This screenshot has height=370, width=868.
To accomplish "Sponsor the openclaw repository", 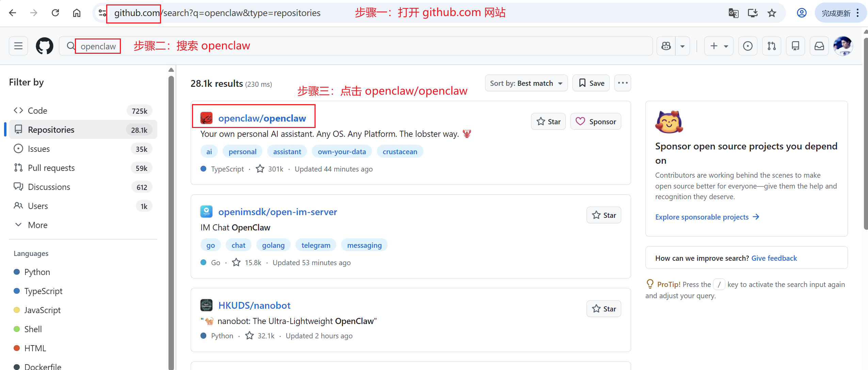I will point(595,122).
